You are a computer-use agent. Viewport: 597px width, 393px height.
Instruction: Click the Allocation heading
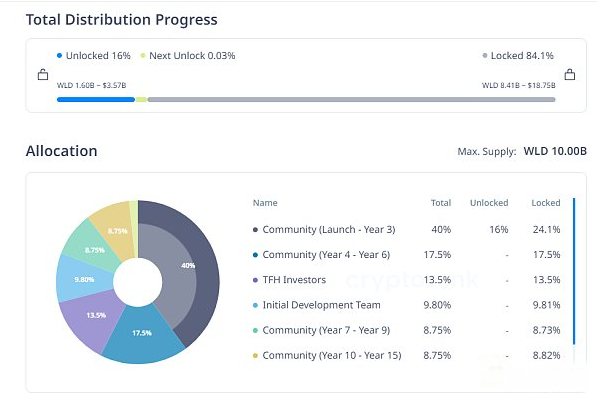[62, 151]
